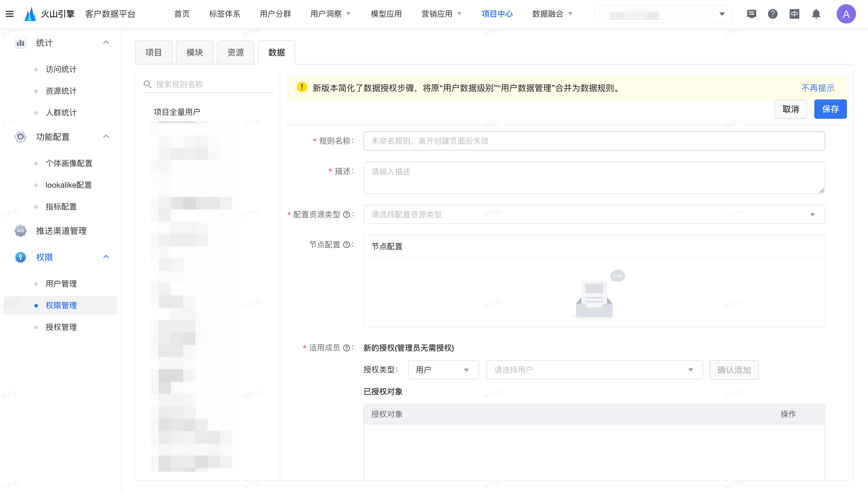Image resolution: width=868 pixels, height=494 pixels.
Task: Open the hamburger menu icon
Action: point(10,14)
